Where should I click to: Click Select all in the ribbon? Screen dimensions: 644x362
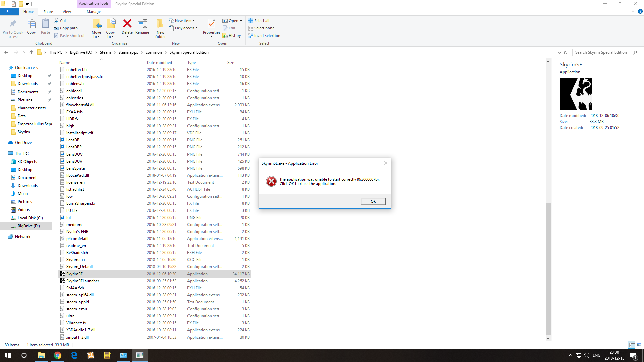coord(259,21)
